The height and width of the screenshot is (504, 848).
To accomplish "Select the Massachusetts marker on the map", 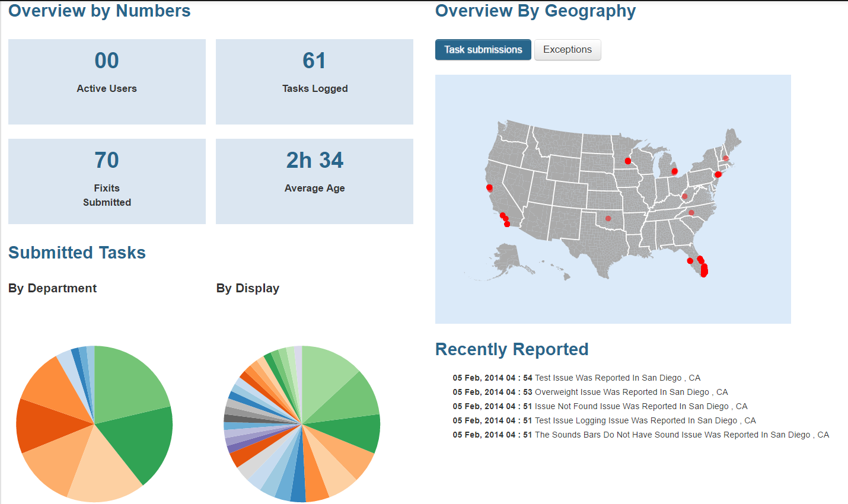I will click(x=726, y=158).
